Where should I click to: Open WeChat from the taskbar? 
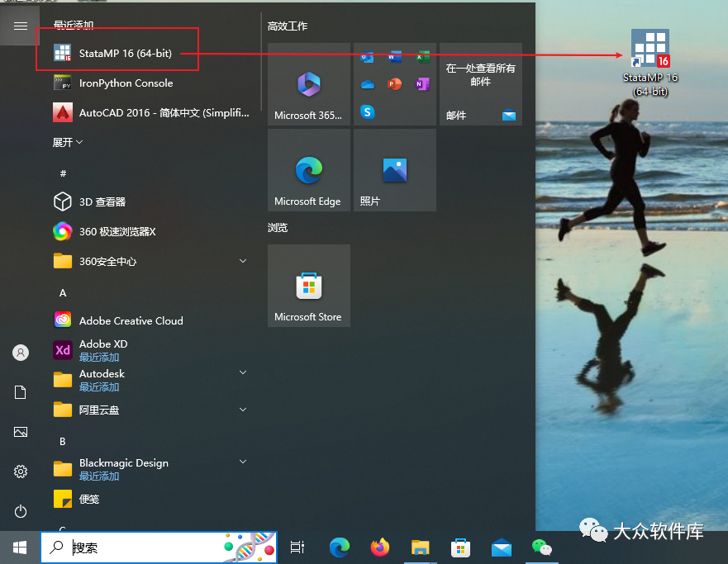tap(542, 547)
